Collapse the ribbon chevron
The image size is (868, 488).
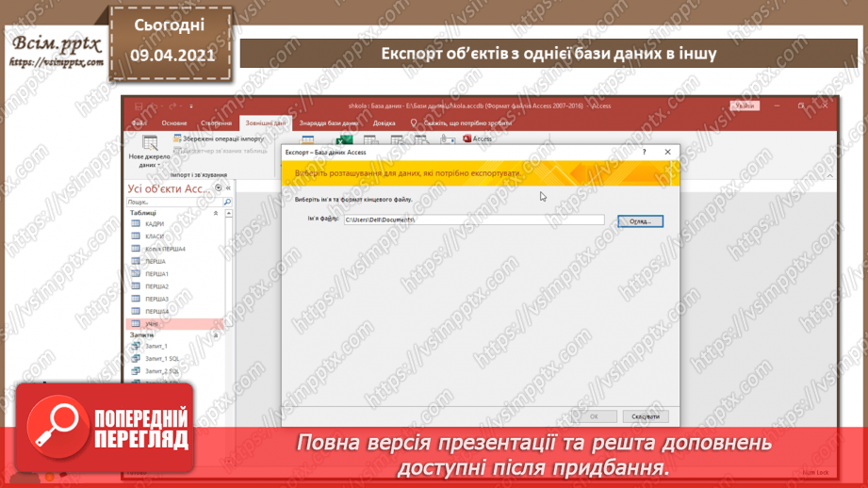coord(829,175)
